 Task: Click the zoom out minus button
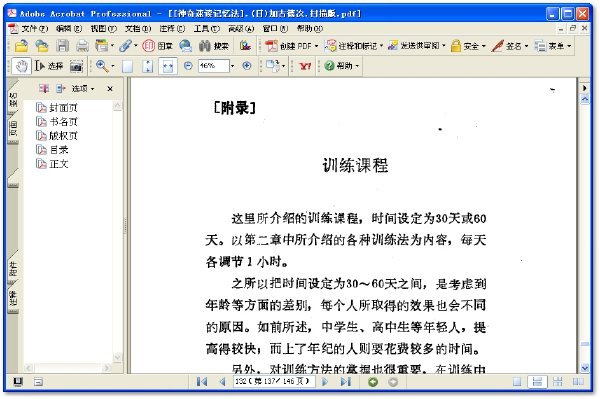[x=188, y=66]
